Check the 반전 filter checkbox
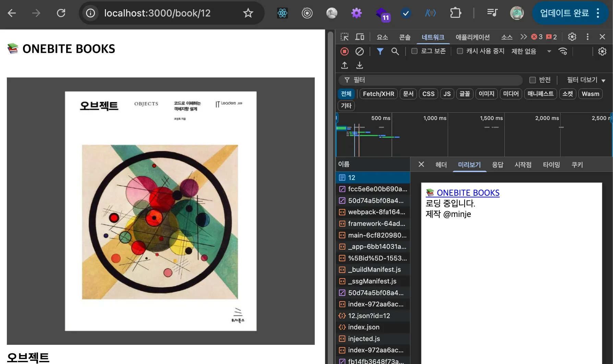The height and width of the screenshot is (364, 613). (532, 80)
